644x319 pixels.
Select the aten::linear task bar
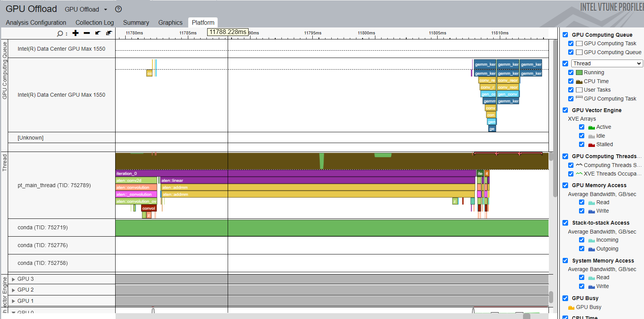point(309,181)
